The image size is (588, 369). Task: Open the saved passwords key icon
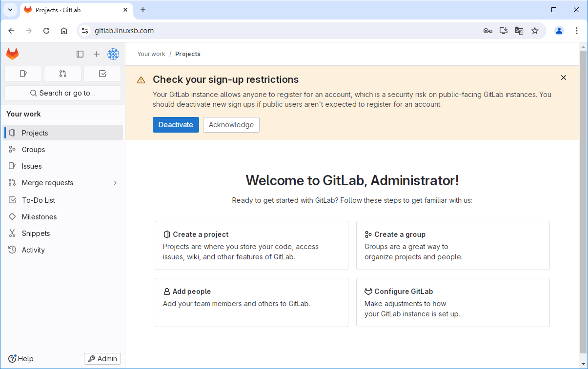(488, 31)
